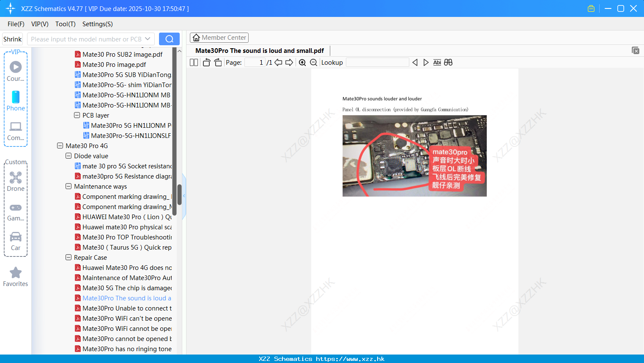Collapse the PCB layer node
The height and width of the screenshot is (363, 644).
(77, 115)
